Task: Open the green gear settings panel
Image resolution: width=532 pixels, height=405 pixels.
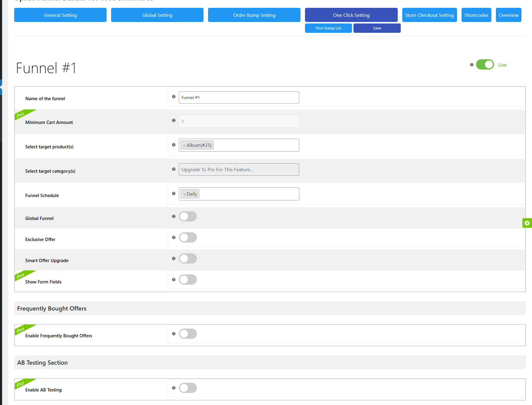Action: 527,223
